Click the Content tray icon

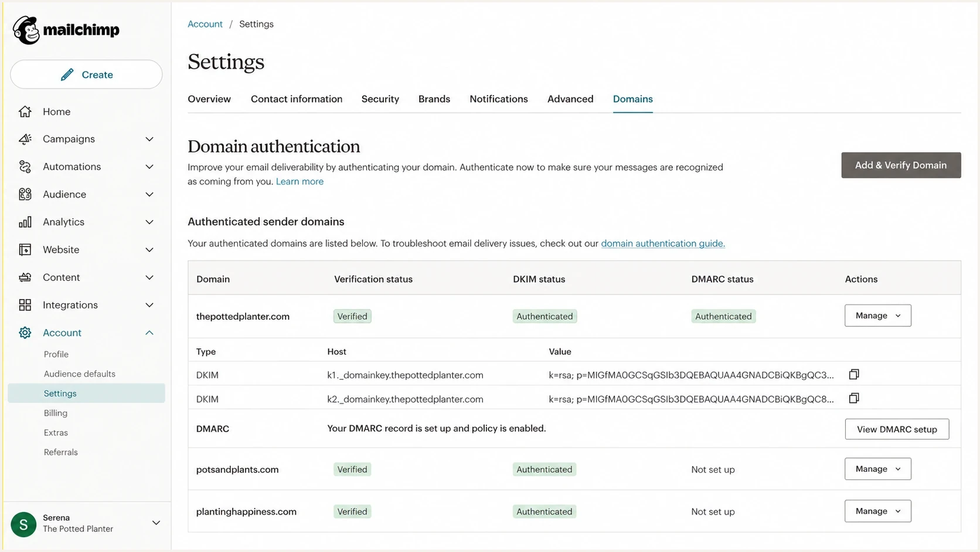(25, 277)
